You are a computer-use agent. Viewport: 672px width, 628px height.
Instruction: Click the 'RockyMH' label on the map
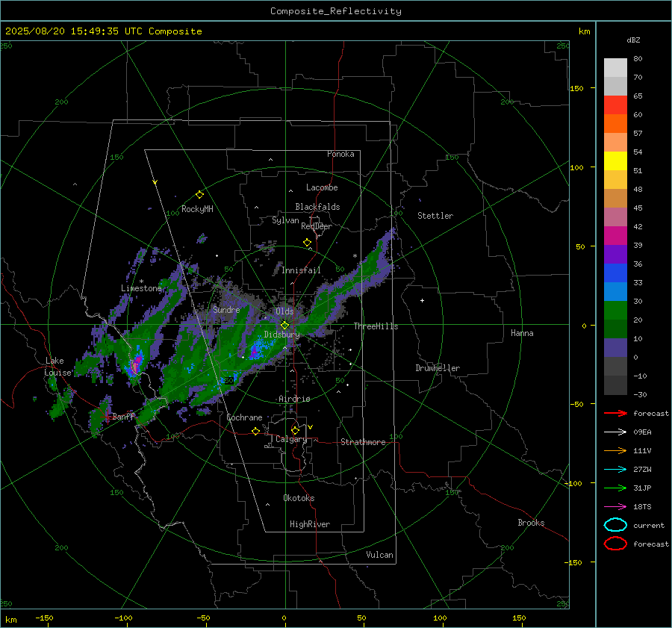[197, 209]
